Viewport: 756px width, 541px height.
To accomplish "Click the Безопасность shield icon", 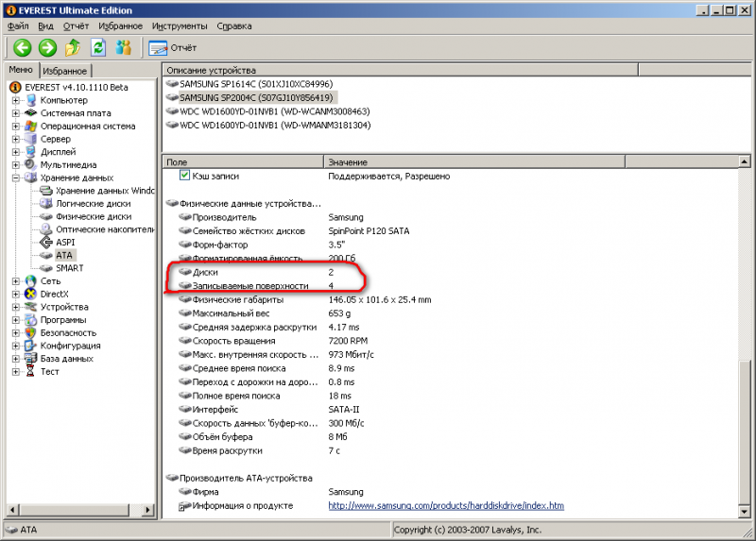I will tap(31, 332).
